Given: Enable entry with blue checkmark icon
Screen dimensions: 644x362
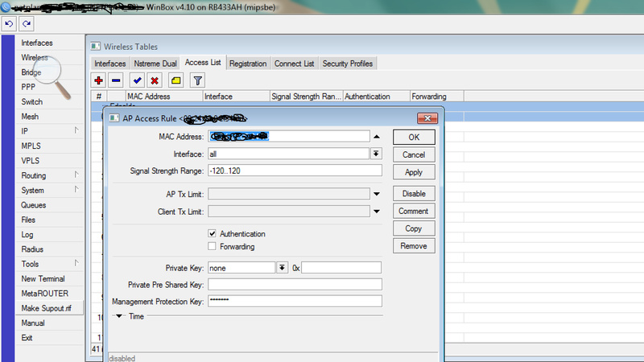Looking at the screenshot, I should pyautogui.click(x=137, y=80).
